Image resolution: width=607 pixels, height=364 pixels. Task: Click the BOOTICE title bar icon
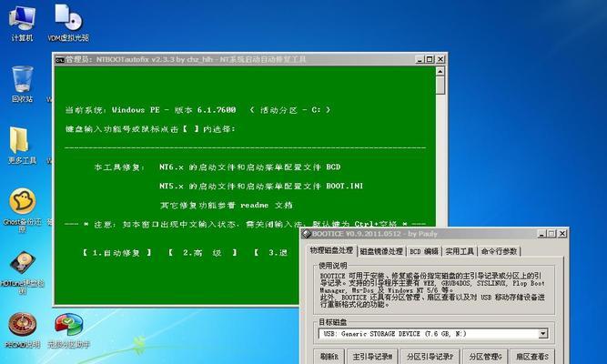tap(307, 234)
